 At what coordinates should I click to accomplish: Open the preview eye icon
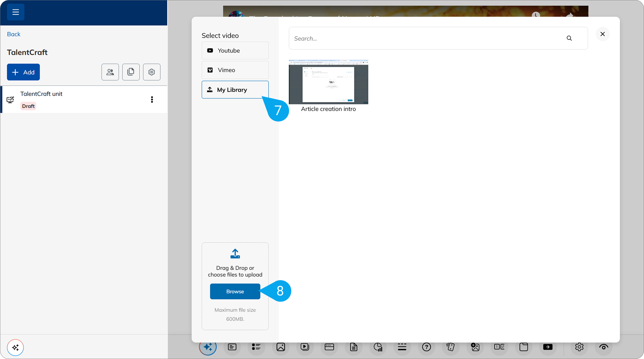tap(603, 347)
